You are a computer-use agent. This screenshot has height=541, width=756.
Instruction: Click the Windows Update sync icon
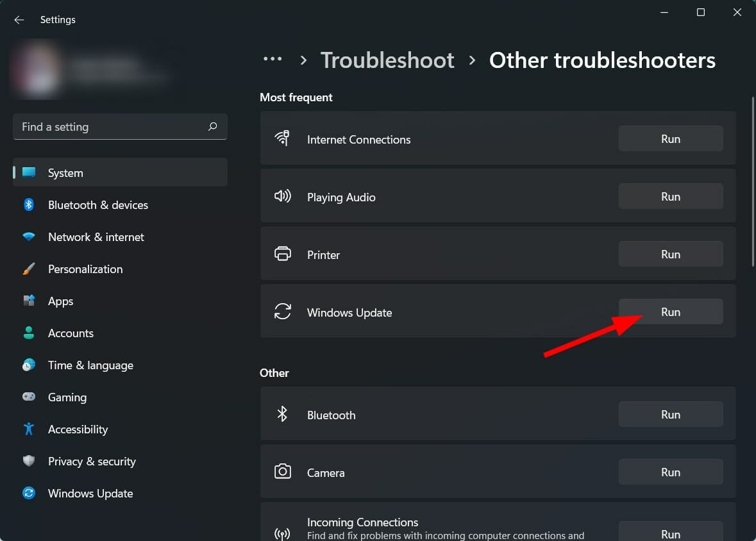click(283, 312)
